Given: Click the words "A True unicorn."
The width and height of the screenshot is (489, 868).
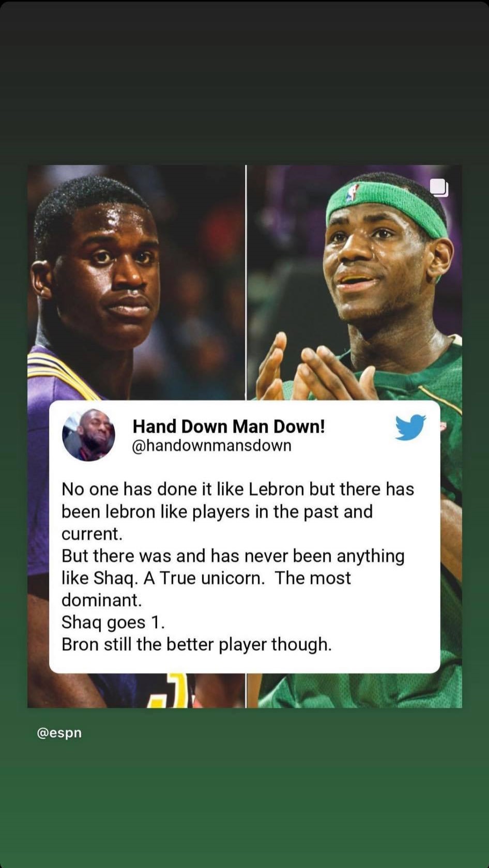Looking at the screenshot, I should click(x=204, y=578).
